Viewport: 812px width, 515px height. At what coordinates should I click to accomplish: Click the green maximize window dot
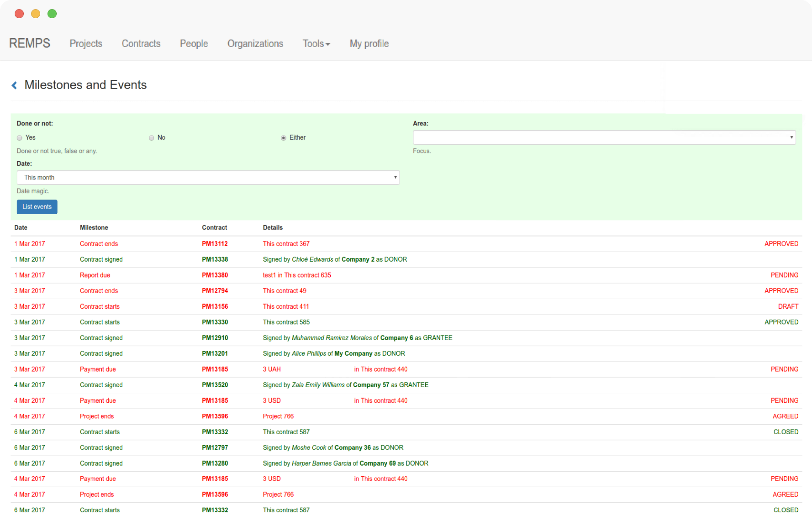tap(52, 14)
